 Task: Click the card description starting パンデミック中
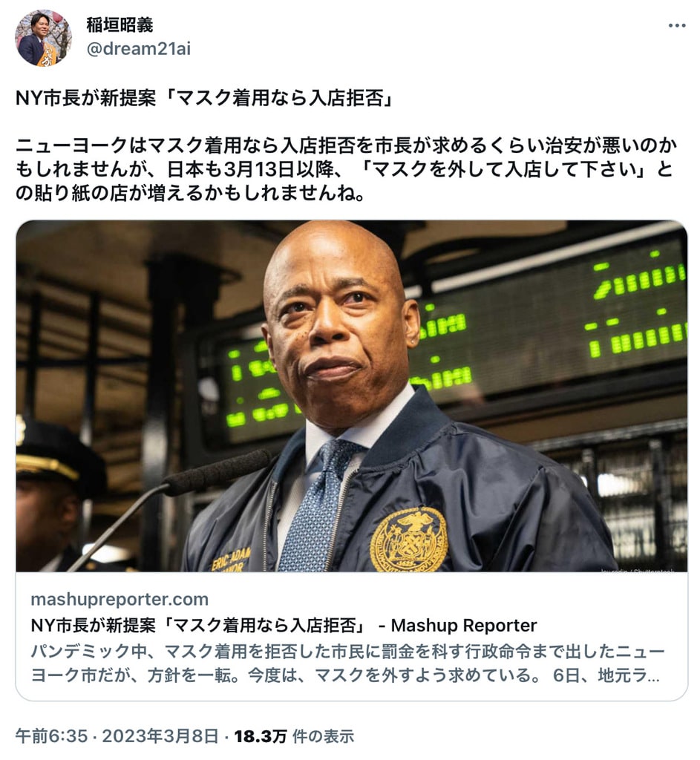tap(347, 663)
